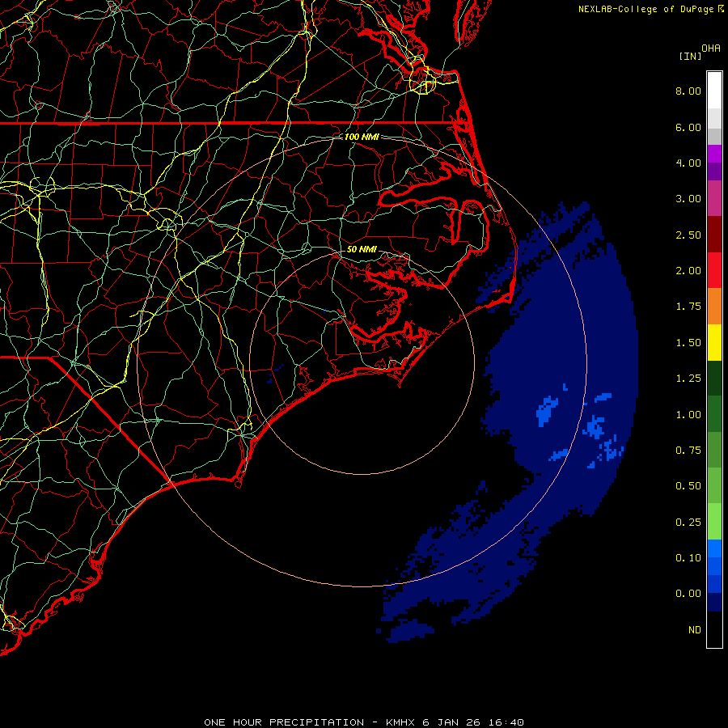Click the 0.00 legend value
This screenshot has width=728, height=728.
pos(688,594)
